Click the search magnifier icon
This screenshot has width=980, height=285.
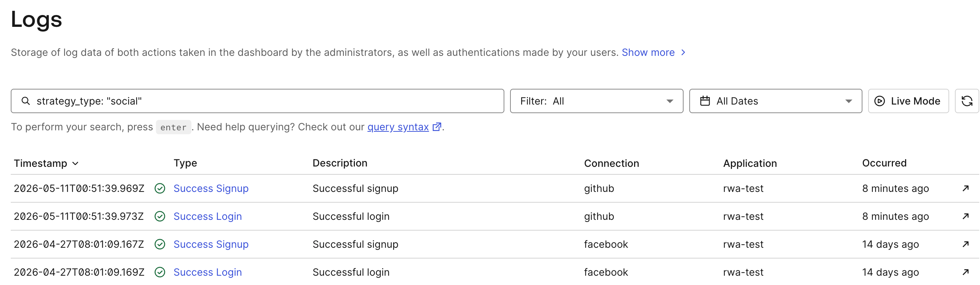pyautogui.click(x=25, y=101)
